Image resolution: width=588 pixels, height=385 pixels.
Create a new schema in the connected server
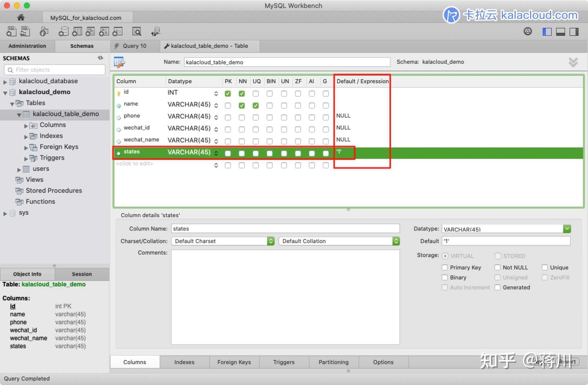(63, 31)
